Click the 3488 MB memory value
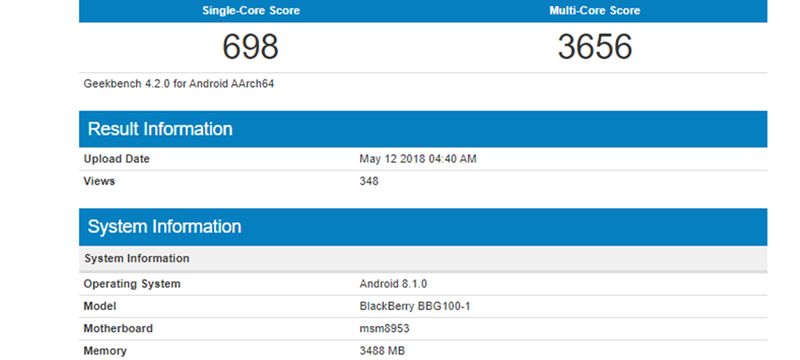Viewport: 800px width, 360px height. pos(382,351)
